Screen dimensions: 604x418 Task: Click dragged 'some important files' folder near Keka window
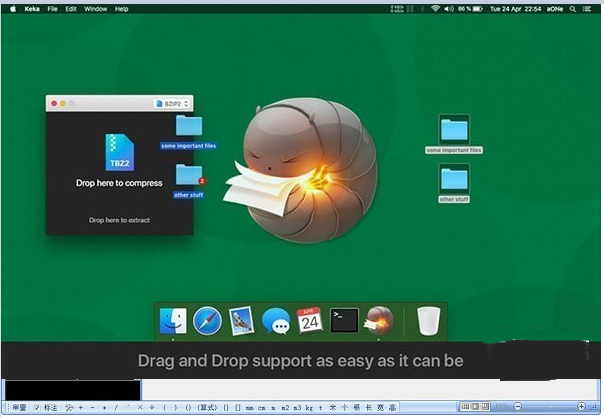tap(189, 131)
